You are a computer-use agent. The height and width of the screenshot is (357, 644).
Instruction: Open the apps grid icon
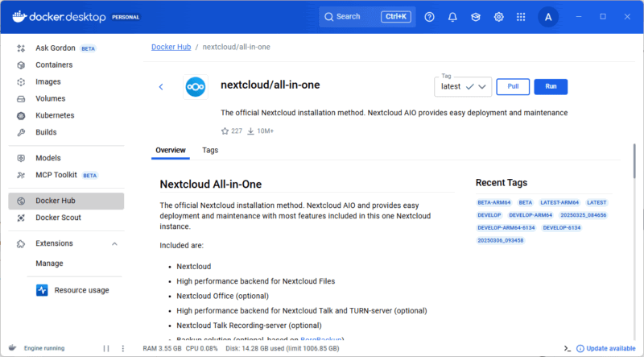click(x=521, y=17)
